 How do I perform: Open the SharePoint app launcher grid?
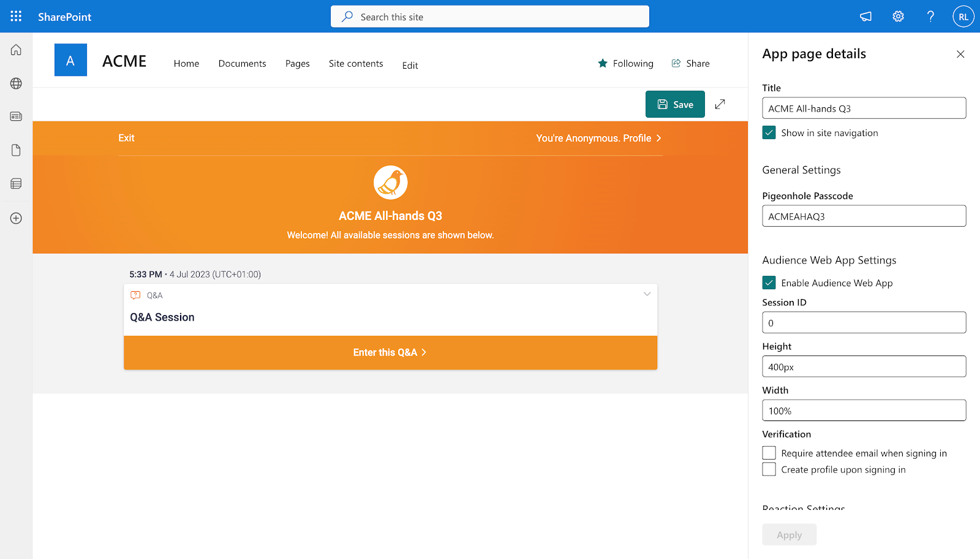[15, 16]
